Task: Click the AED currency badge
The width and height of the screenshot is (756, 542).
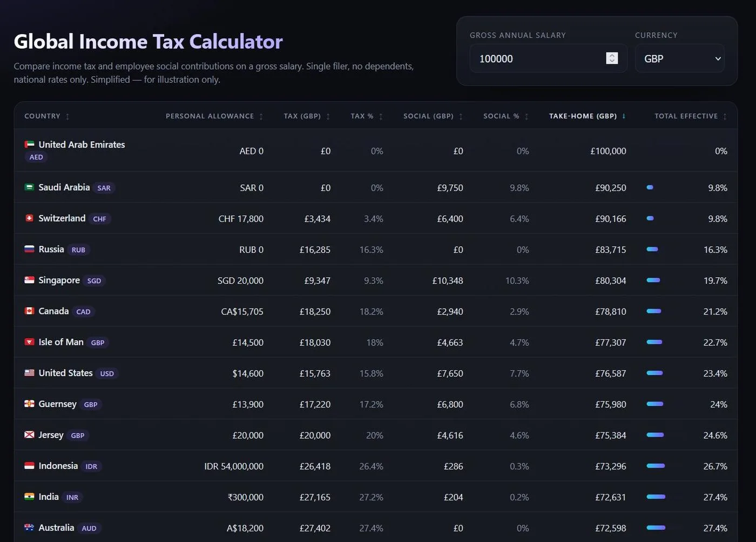Action: (36, 157)
